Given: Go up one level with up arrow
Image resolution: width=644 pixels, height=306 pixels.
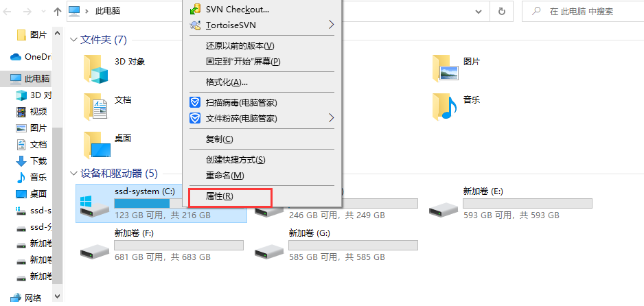Looking at the screenshot, I should click(58, 12).
